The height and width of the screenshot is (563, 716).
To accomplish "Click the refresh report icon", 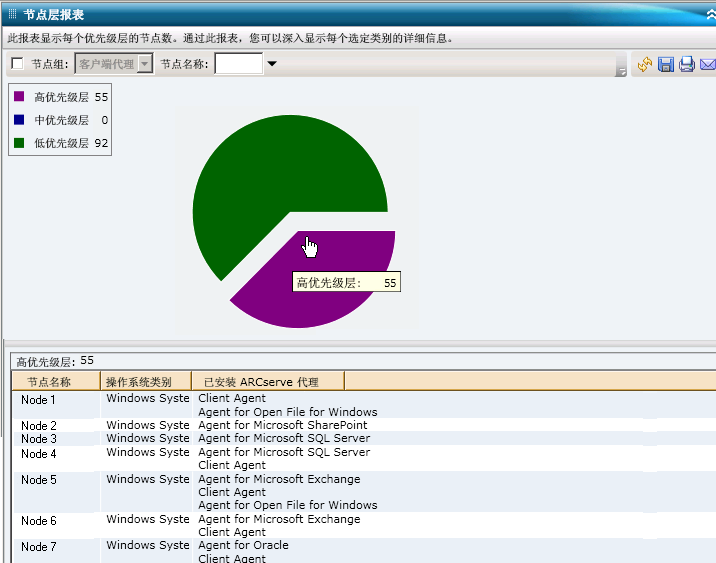I will pyautogui.click(x=645, y=64).
